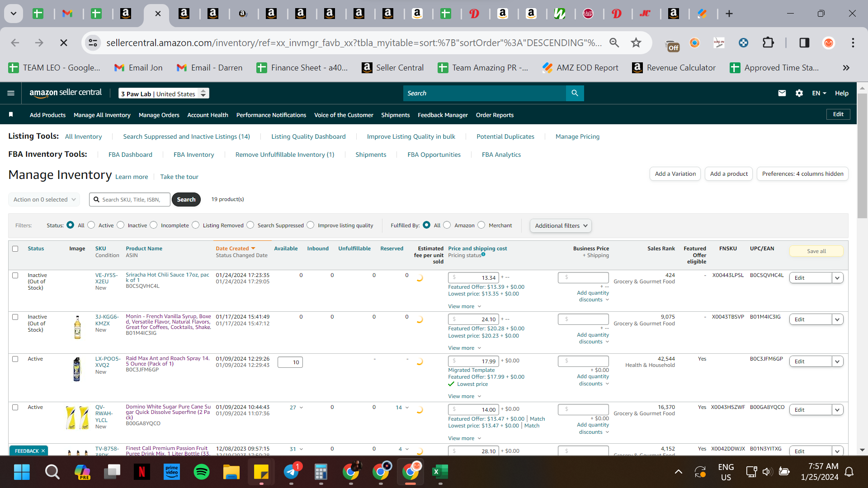
Task: Select 'Search Suppressed' status radio button
Action: pyautogui.click(x=250, y=225)
